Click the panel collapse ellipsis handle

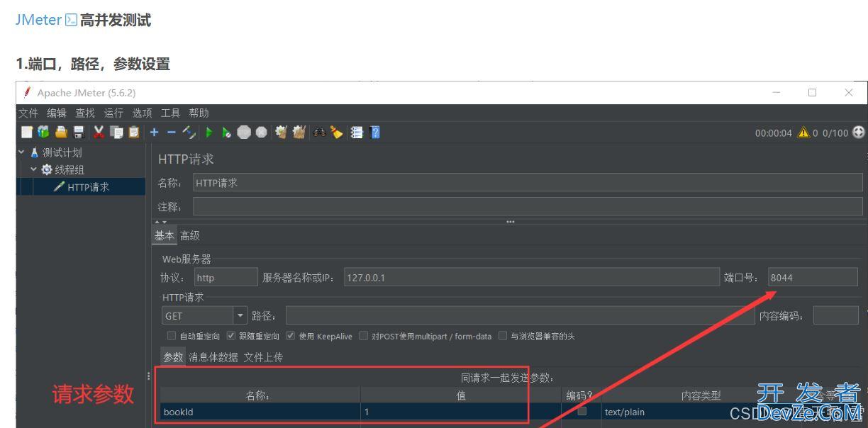[x=511, y=222]
